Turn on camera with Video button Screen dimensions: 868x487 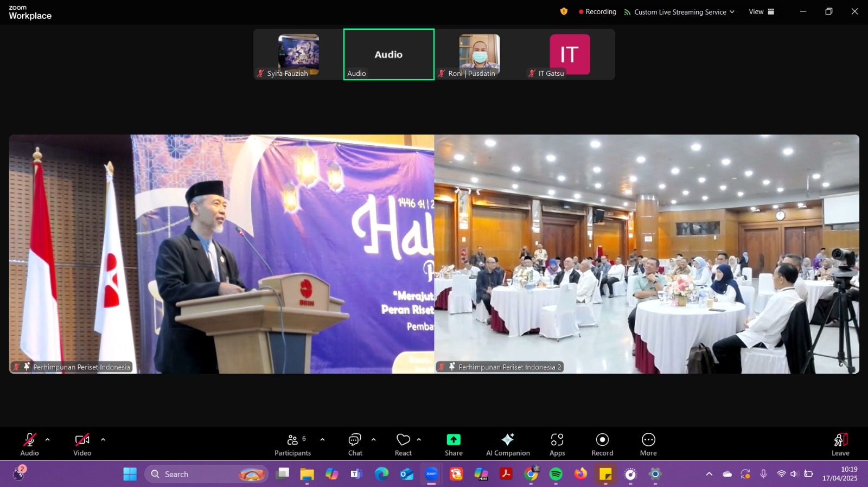click(x=82, y=444)
